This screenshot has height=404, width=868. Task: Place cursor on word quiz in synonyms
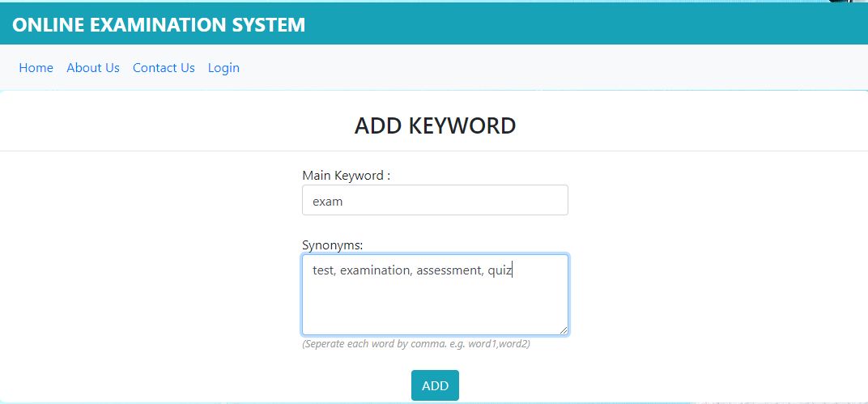[500, 270]
